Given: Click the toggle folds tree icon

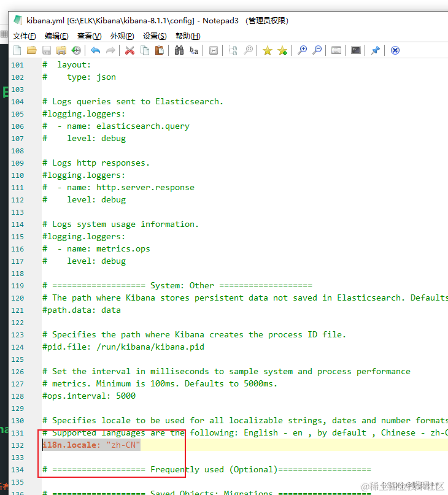Looking at the screenshot, I should [x=233, y=50].
